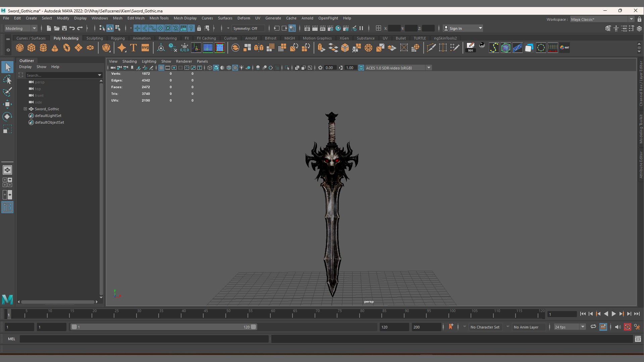The image size is (644, 362).
Task: Open the Sign In dropdown
Action: pyautogui.click(x=463, y=28)
